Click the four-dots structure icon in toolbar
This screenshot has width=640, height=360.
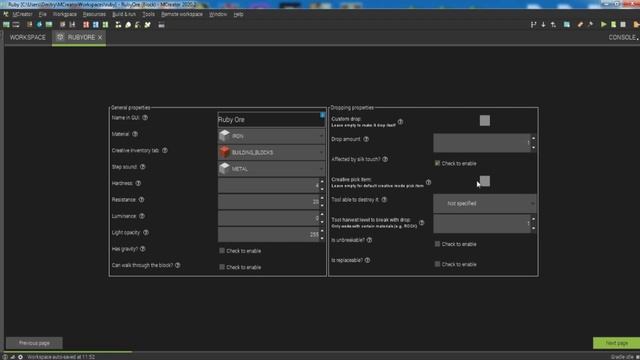(x=118, y=24)
